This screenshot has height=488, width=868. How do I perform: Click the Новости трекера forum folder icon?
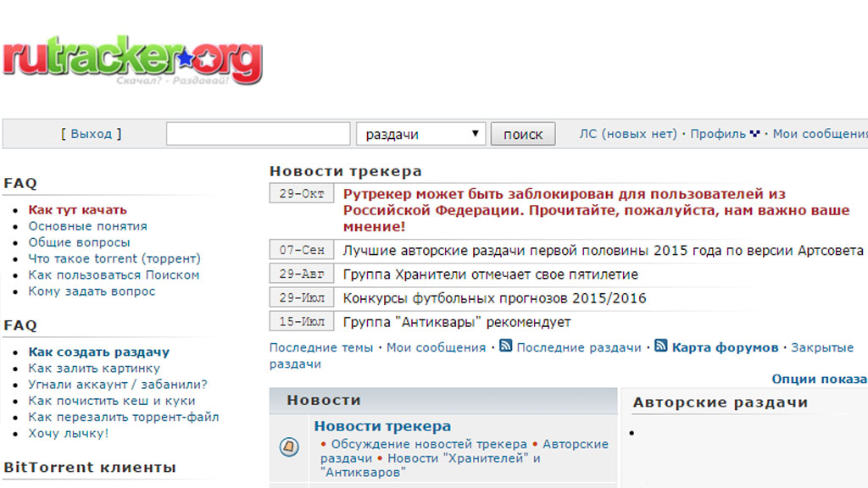click(x=289, y=446)
